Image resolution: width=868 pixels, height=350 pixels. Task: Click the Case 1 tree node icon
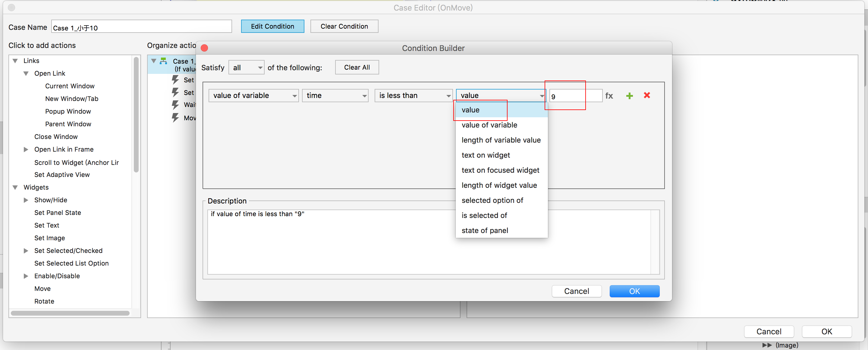point(163,61)
